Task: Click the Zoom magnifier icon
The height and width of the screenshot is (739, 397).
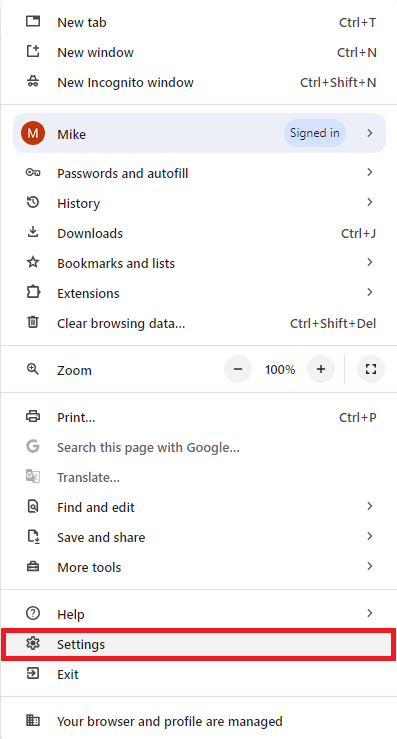Action: click(33, 370)
